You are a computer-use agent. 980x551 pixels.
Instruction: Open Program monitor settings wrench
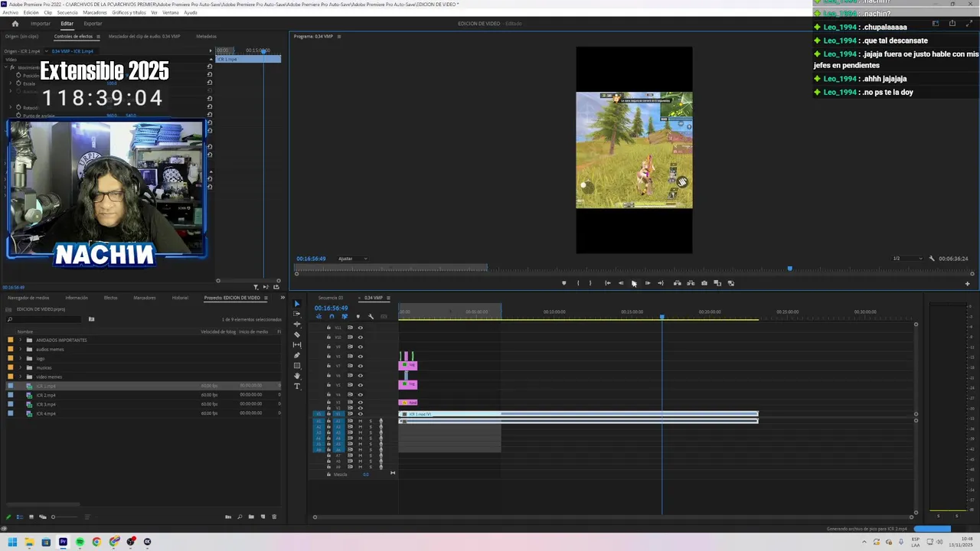[932, 259]
